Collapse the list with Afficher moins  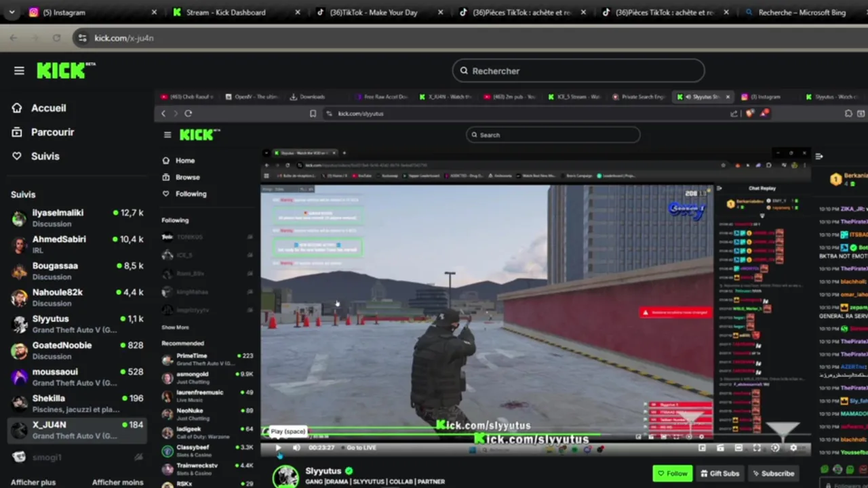click(118, 482)
